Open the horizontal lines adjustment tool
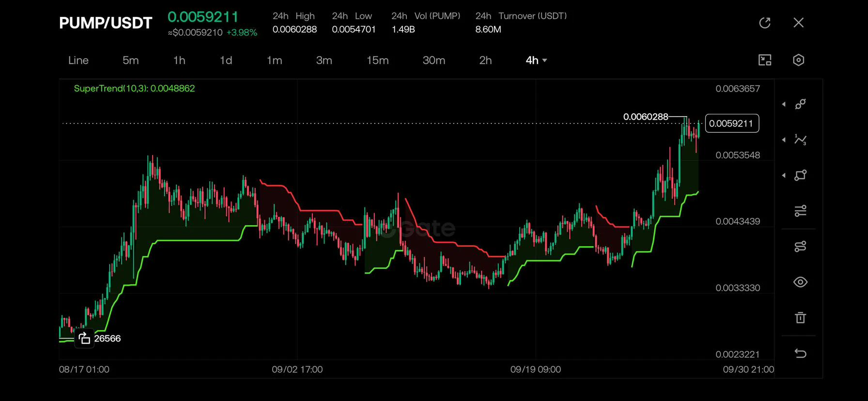Image resolution: width=868 pixels, height=401 pixels. (801, 211)
